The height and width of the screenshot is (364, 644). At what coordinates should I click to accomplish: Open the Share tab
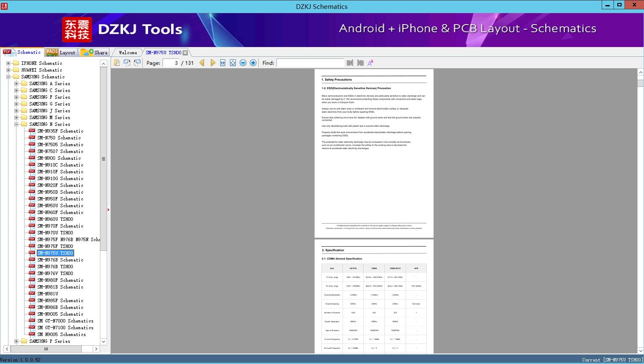[94, 53]
